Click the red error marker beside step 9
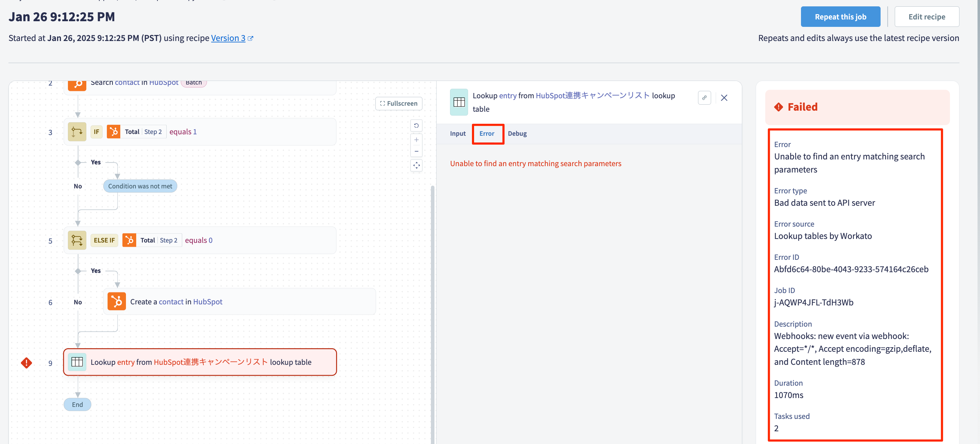The width and height of the screenshot is (980, 444). pos(26,363)
